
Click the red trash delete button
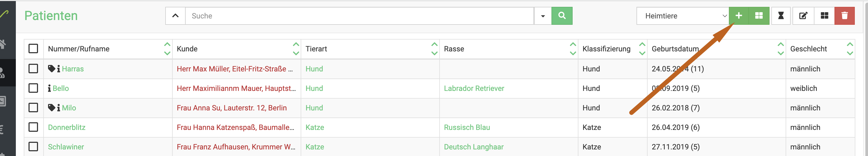(x=845, y=16)
